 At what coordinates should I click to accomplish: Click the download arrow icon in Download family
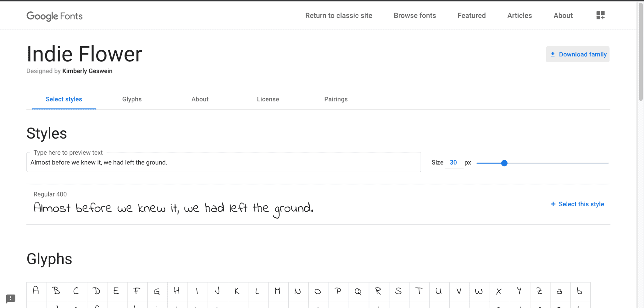click(x=553, y=54)
